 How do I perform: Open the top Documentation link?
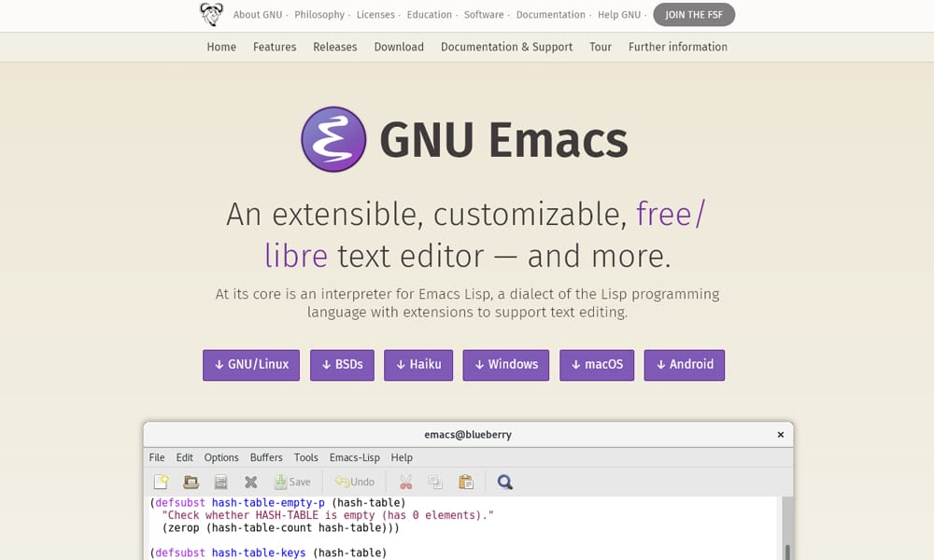pos(550,14)
